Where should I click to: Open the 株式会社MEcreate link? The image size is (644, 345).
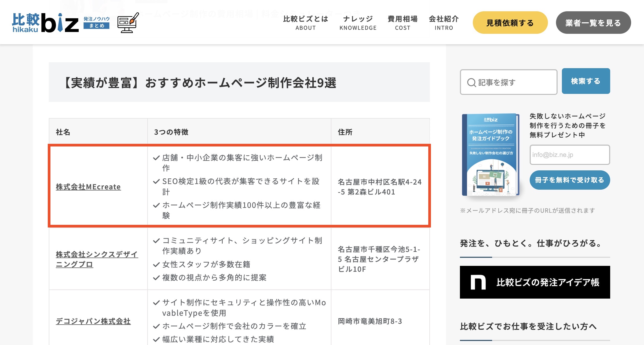(x=88, y=187)
